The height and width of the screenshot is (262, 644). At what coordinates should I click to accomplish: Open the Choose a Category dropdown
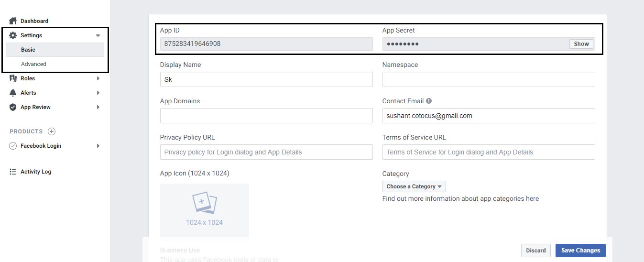coord(414,186)
